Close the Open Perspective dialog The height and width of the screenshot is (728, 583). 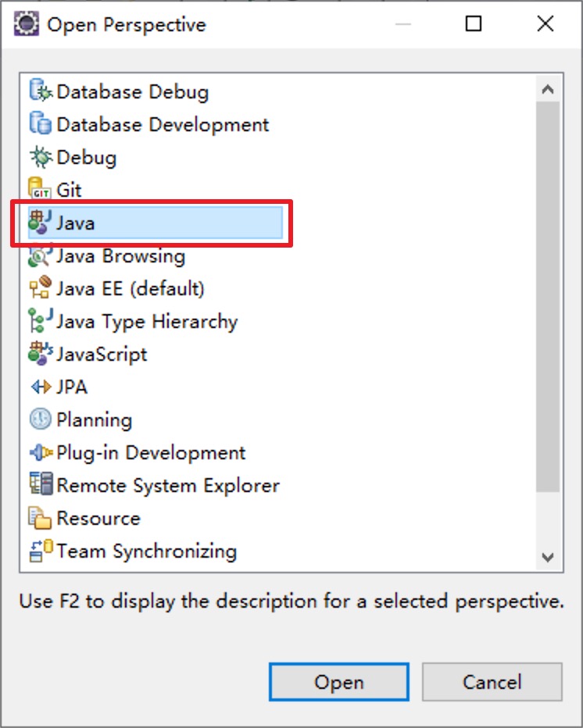pos(545,23)
